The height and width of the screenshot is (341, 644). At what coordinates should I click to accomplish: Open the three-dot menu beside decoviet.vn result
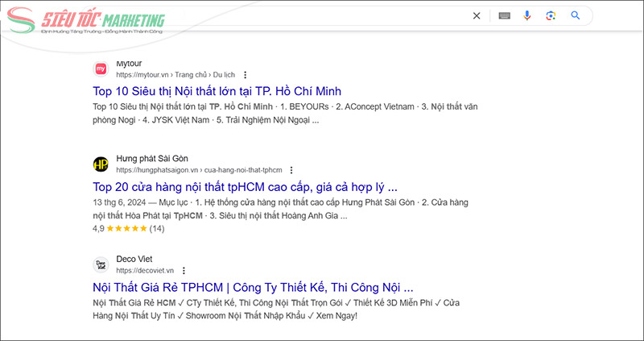(184, 271)
